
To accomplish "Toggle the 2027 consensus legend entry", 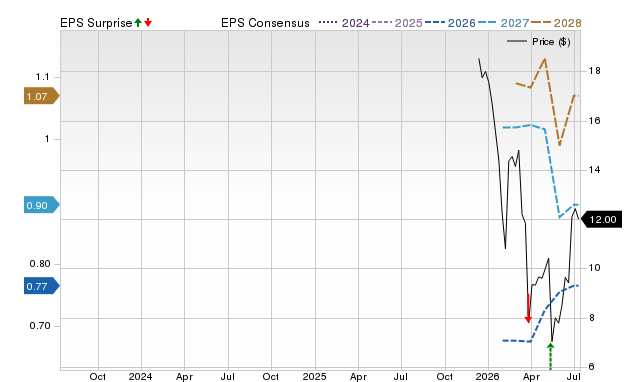I will 503,23.
